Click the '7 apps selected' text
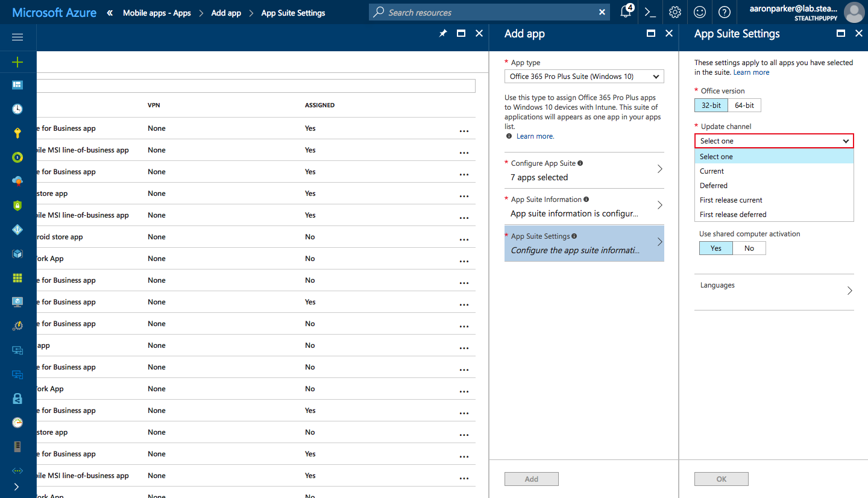 click(x=539, y=178)
